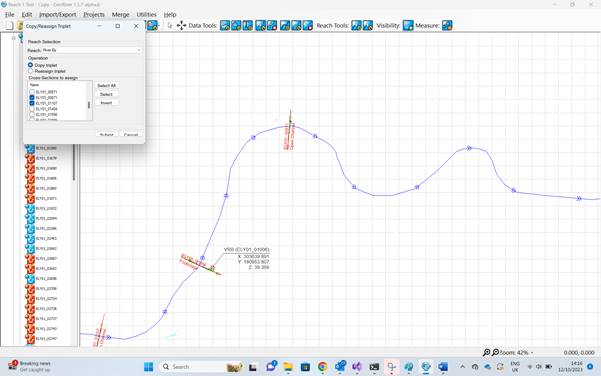Click the Visibility toolbar icon
Image resolution: width=601 pixels, height=376 pixels.
[x=408, y=26]
